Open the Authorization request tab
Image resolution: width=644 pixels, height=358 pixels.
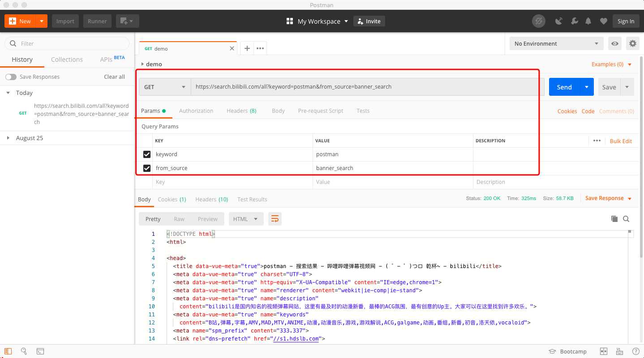click(196, 111)
